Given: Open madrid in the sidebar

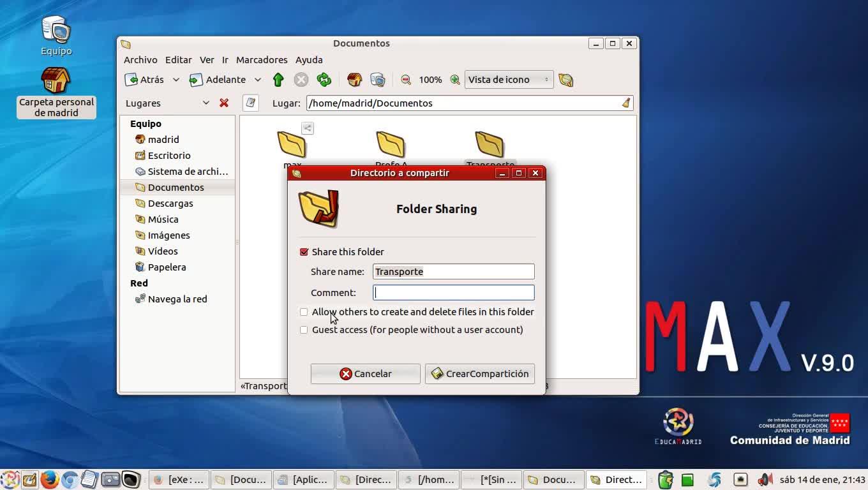Looking at the screenshot, I should [177, 140].
